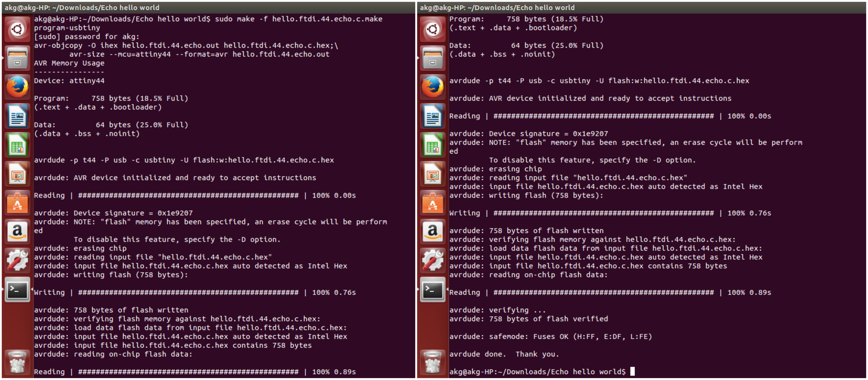868x380 pixels.
Task: Open System Settings in right launcher
Action: [x=433, y=260]
